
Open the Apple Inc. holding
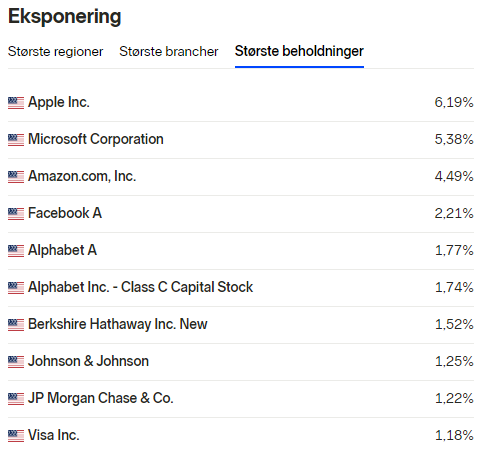tap(59, 102)
